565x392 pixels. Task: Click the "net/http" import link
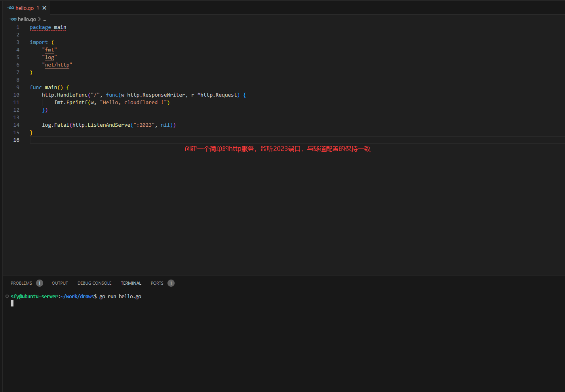(57, 65)
